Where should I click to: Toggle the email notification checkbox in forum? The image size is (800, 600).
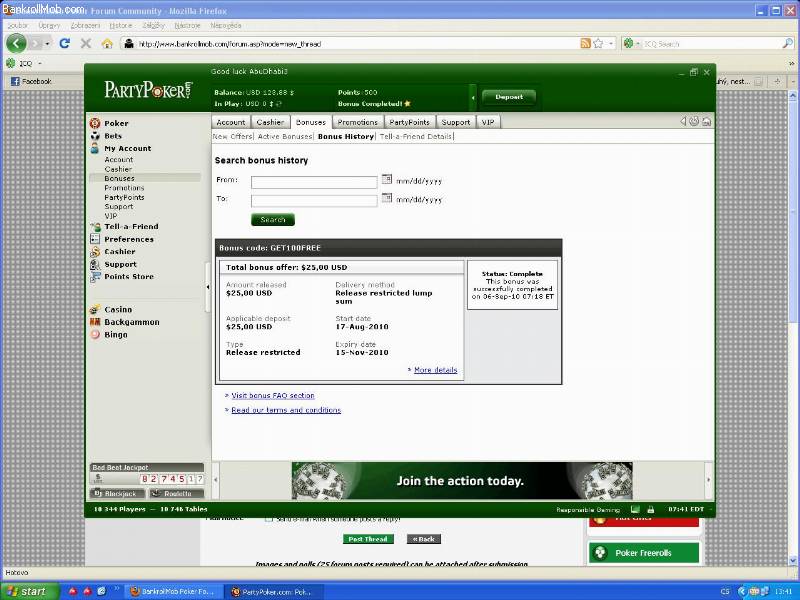point(268,519)
